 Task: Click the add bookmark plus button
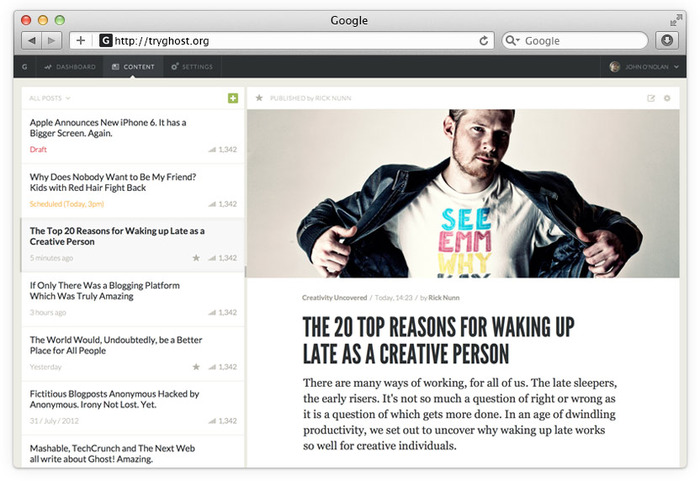click(81, 41)
